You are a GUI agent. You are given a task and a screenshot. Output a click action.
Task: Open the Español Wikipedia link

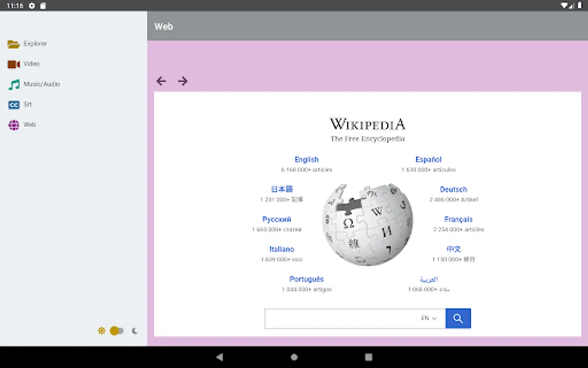428,159
